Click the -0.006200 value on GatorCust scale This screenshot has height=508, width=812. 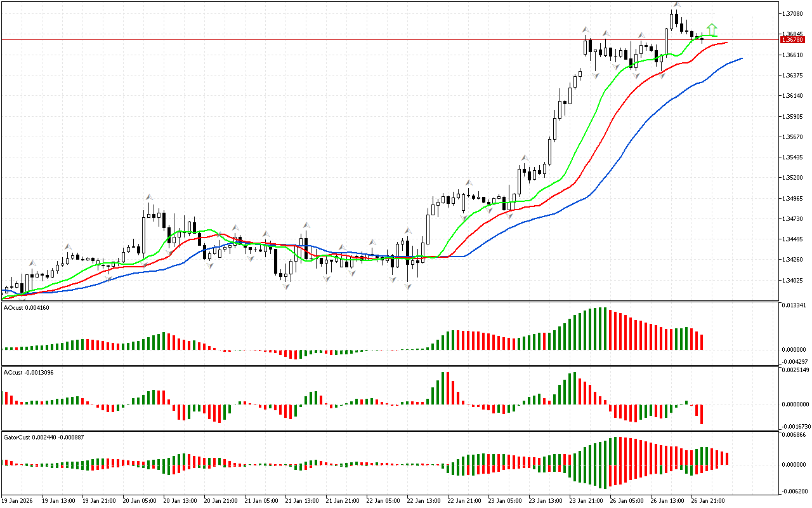pyautogui.click(x=794, y=491)
